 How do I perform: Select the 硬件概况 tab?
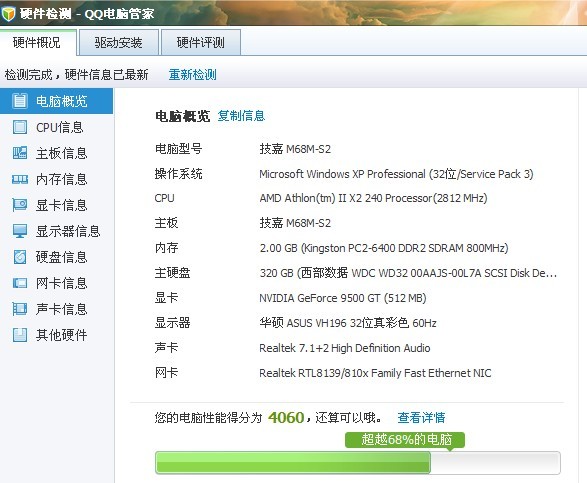click(x=37, y=42)
